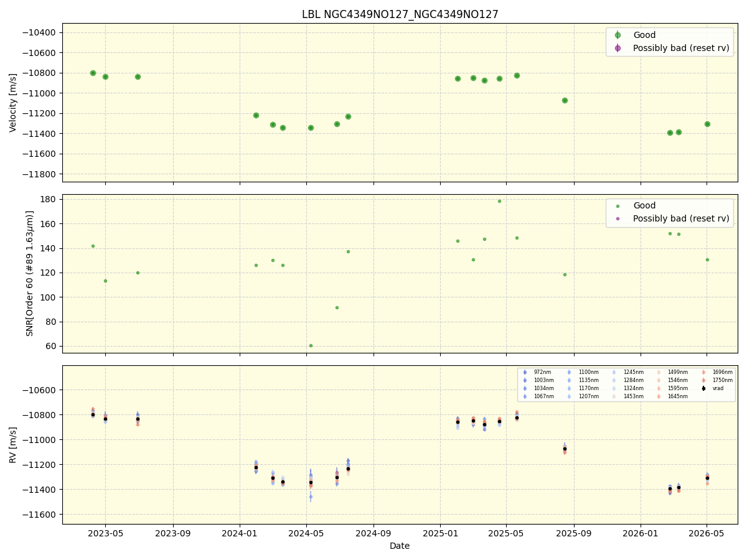
Task: Click the SNR[Order 60] y-axis label
Action: (29, 273)
